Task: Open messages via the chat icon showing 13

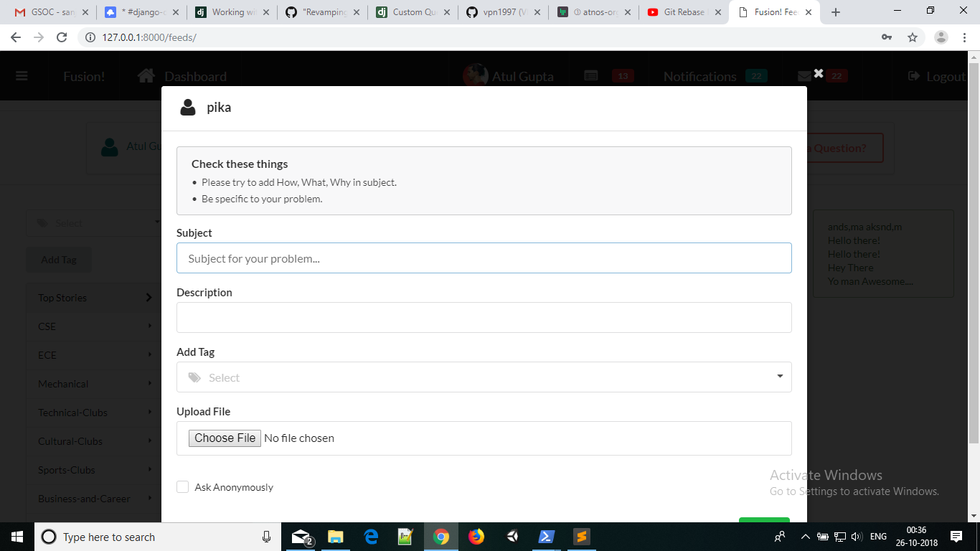Action: [593, 75]
